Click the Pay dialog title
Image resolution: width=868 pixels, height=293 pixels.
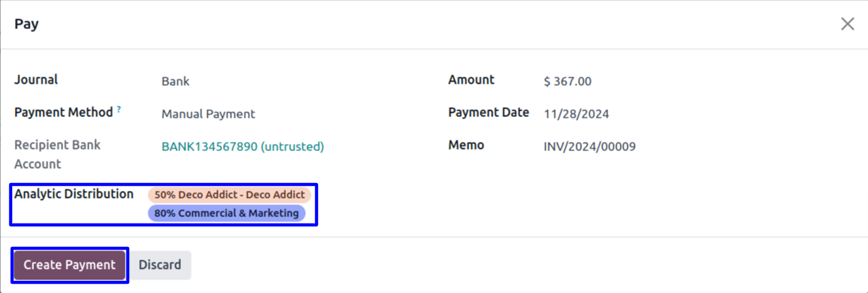click(26, 24)
